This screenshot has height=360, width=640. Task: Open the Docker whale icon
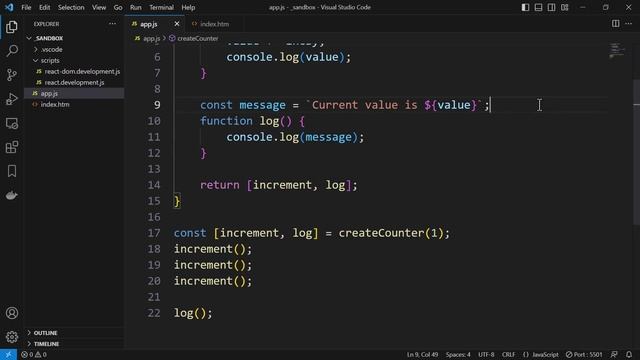pos(12,195)
